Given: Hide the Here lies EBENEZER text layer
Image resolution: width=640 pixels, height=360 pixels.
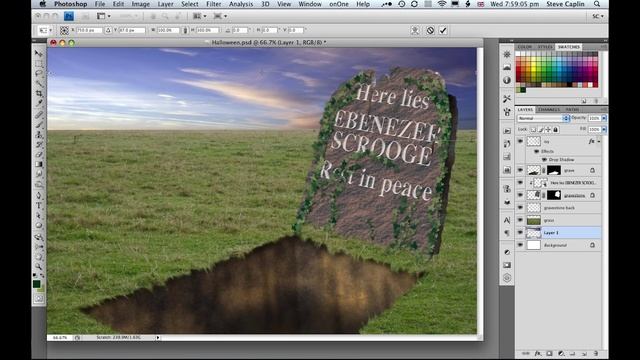Looking at the screenshot, I should click(520, 183).
